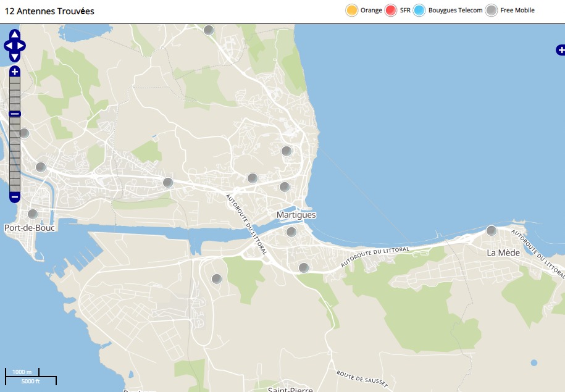565x392 pixels.
Task: Pan the map south with down arrow
Action: click(15, 57)
